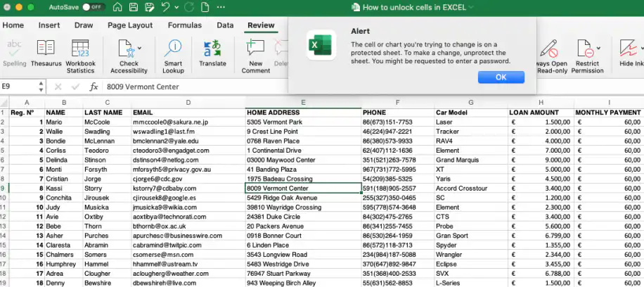
Task: Select row 14 header
Action: (4, 236)
